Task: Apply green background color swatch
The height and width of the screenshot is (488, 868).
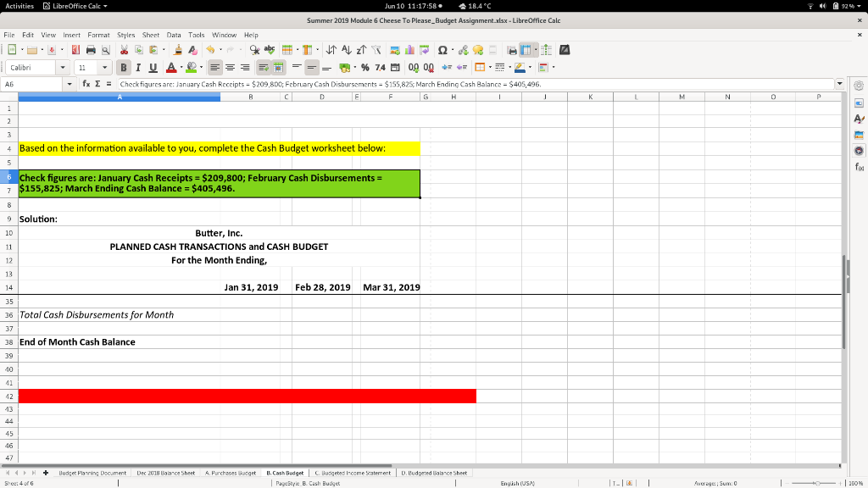Action: pyautogui.click(x=192, y=68)
